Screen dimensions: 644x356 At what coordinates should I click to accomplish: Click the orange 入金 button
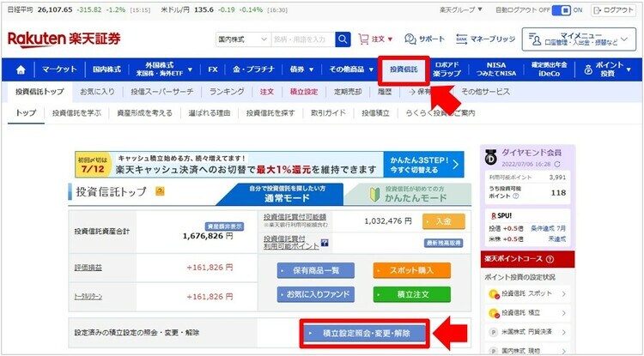point(444,221)
